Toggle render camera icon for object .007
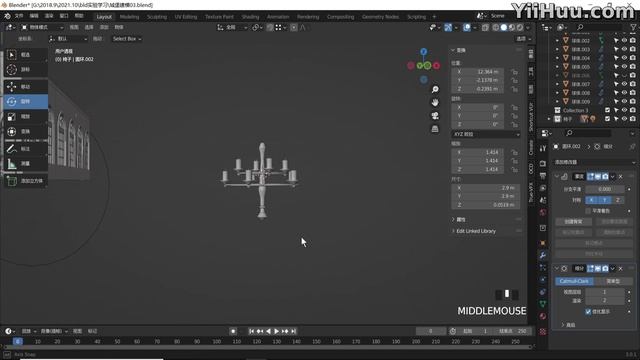 (x=633, y=84)
